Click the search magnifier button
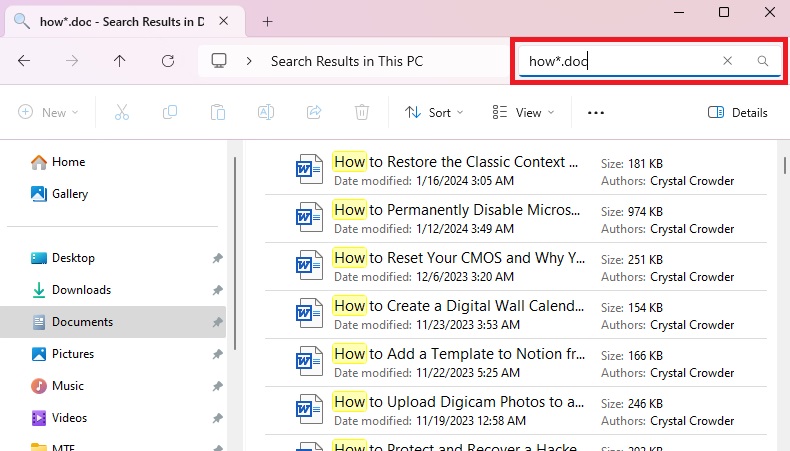Image resolution: width=790 pixels, height=451 pixels. 763,61
